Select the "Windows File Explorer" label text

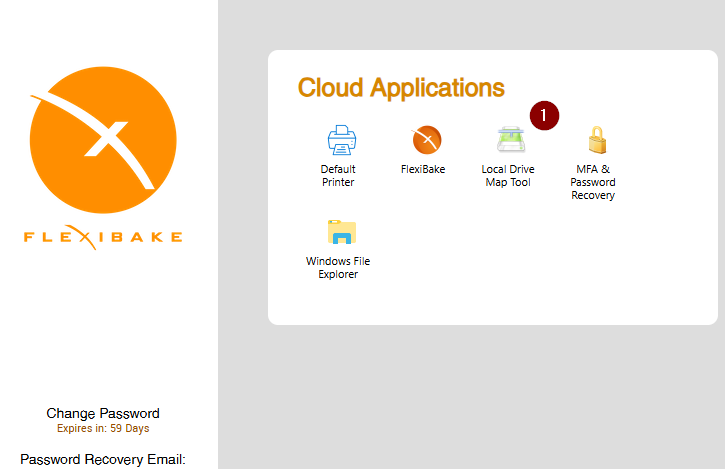[x=338, y=267]
